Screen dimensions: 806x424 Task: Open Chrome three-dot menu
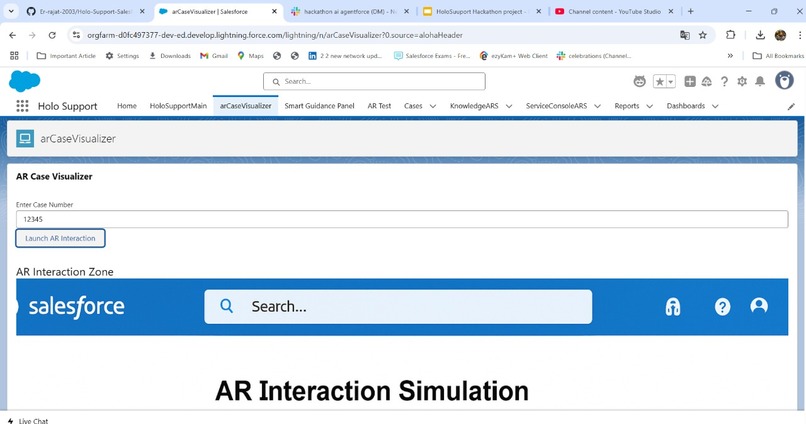(x=800, y=35)
